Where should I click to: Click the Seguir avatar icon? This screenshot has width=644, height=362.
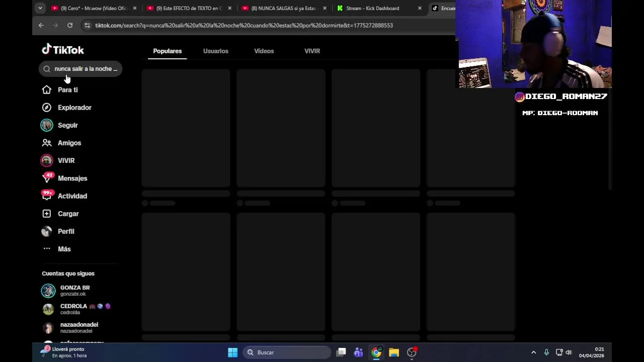47,125
